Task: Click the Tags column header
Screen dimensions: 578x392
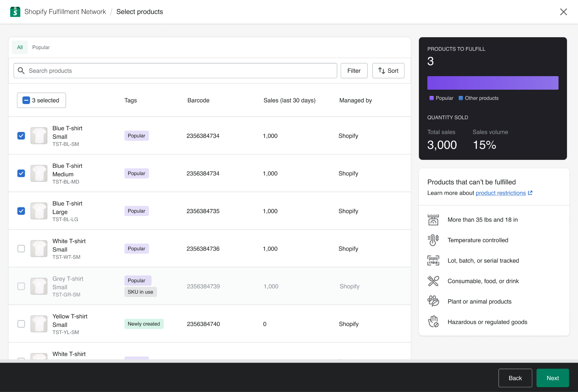Action: pyautogui.click(x=131, y=100)
